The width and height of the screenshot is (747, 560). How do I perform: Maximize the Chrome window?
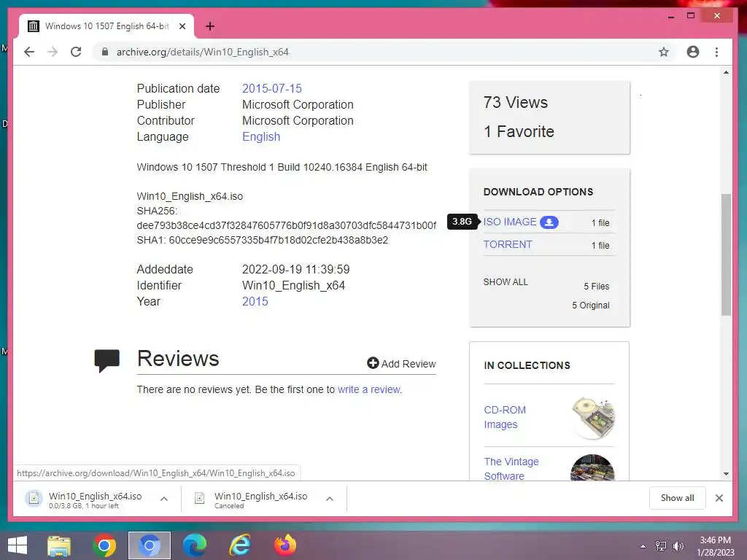(691, 16)
